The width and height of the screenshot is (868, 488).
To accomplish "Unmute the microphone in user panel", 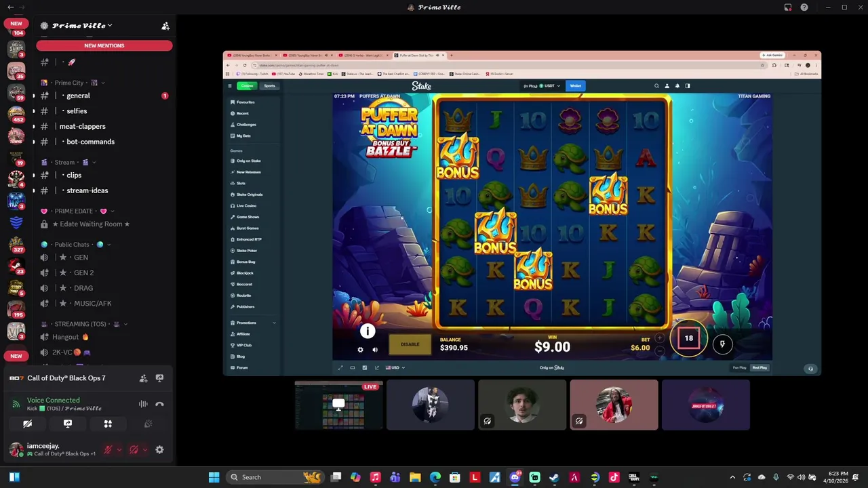I will tap(108, 449).
